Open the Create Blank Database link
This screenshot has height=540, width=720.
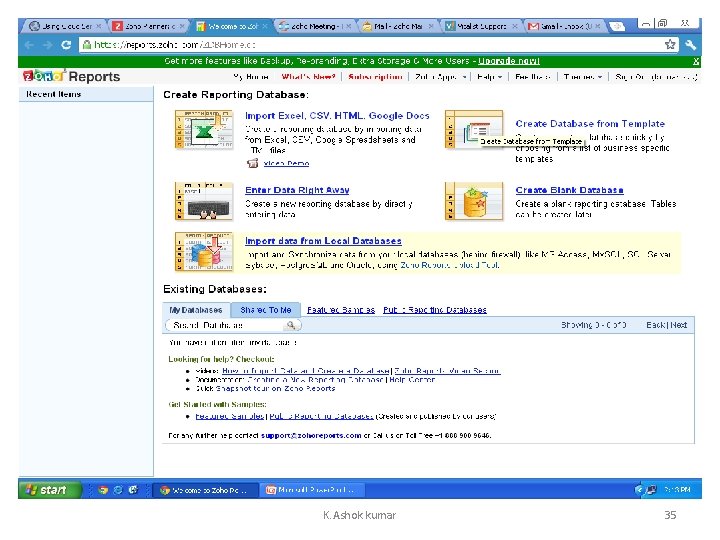pyautogui.click(x=569, y=190)
